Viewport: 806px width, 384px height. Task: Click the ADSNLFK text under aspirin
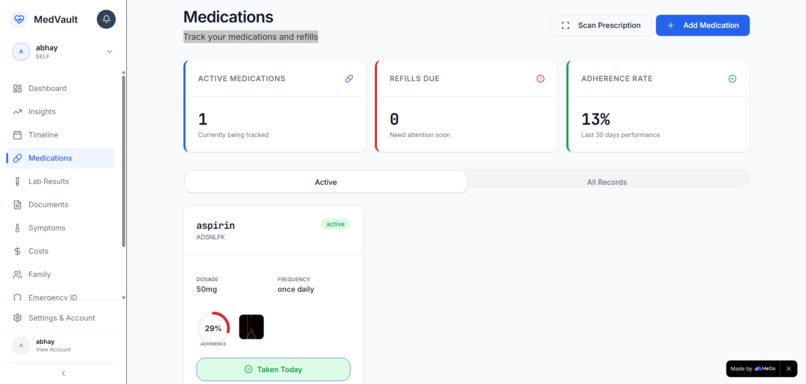click(211, 237)
